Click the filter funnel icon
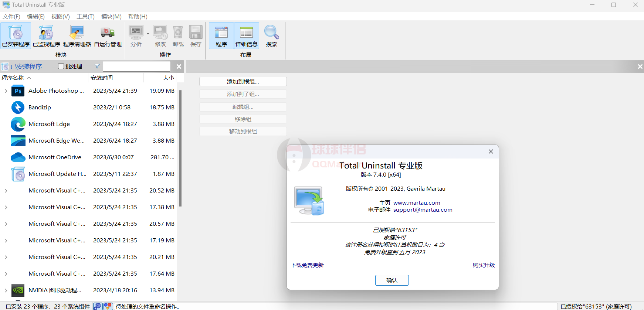644x310 pixels. pos(97,67)
